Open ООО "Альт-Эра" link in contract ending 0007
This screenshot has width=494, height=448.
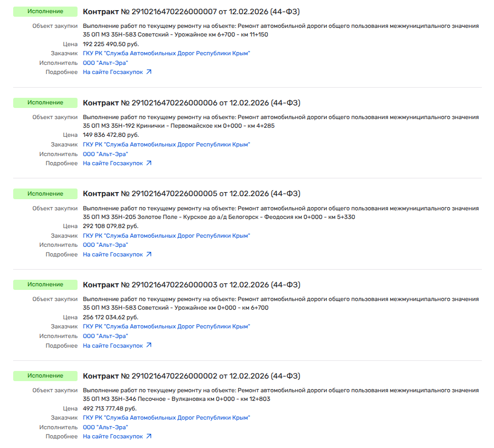coord(105,63)
